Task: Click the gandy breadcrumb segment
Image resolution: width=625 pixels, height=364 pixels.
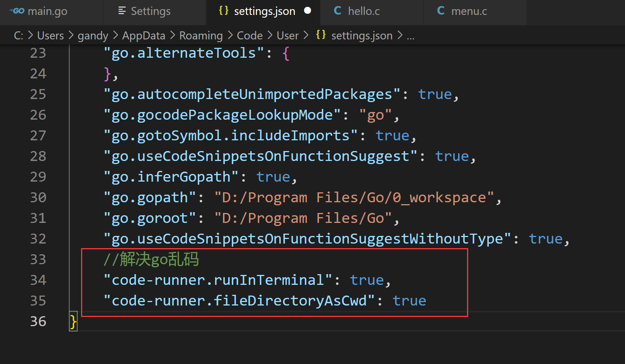Action: pos(93,36)
